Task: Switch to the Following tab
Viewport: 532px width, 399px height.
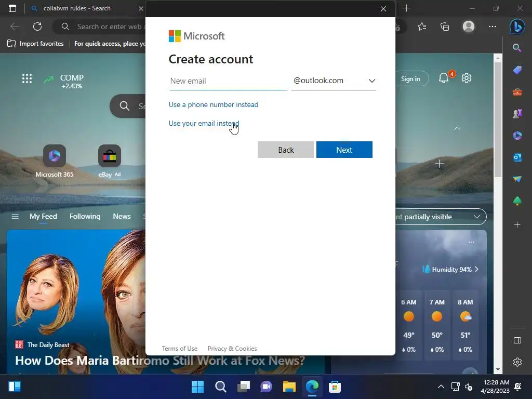Action: (85, 217)
